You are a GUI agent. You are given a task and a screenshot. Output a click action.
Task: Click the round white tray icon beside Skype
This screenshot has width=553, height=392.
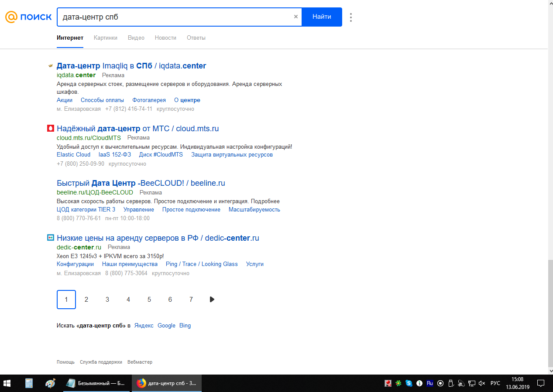click(419, 383)
